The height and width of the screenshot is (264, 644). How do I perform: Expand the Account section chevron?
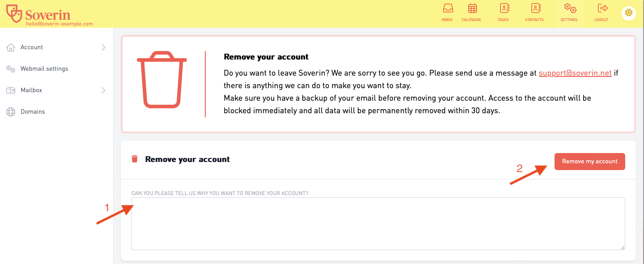coord(103,47)
